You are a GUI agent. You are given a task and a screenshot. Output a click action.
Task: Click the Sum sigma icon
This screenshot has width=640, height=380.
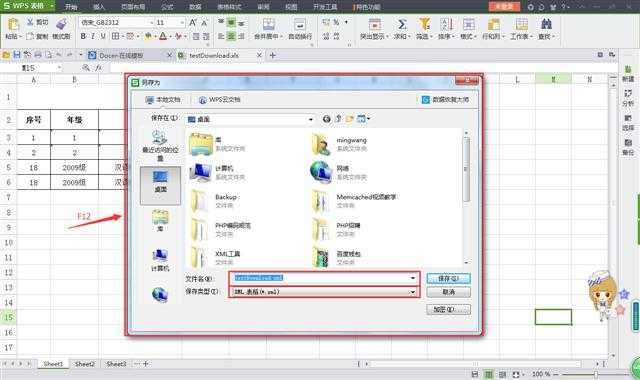402,24
